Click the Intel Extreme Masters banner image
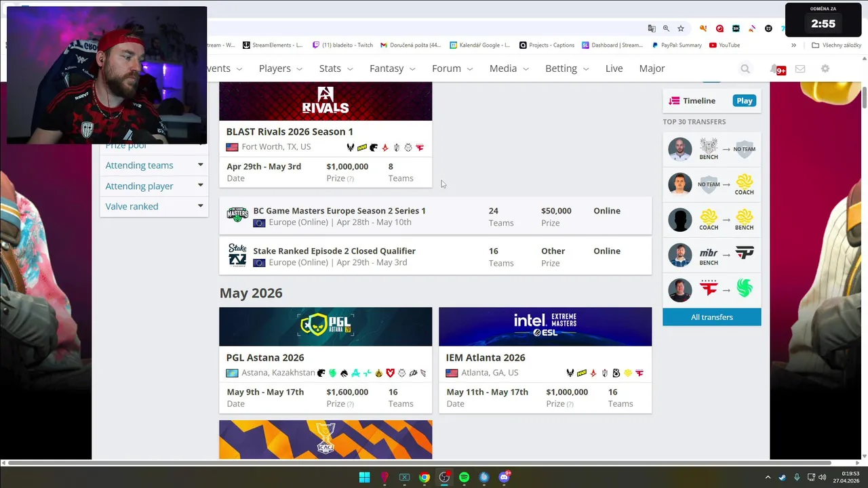 click(545, 327)
